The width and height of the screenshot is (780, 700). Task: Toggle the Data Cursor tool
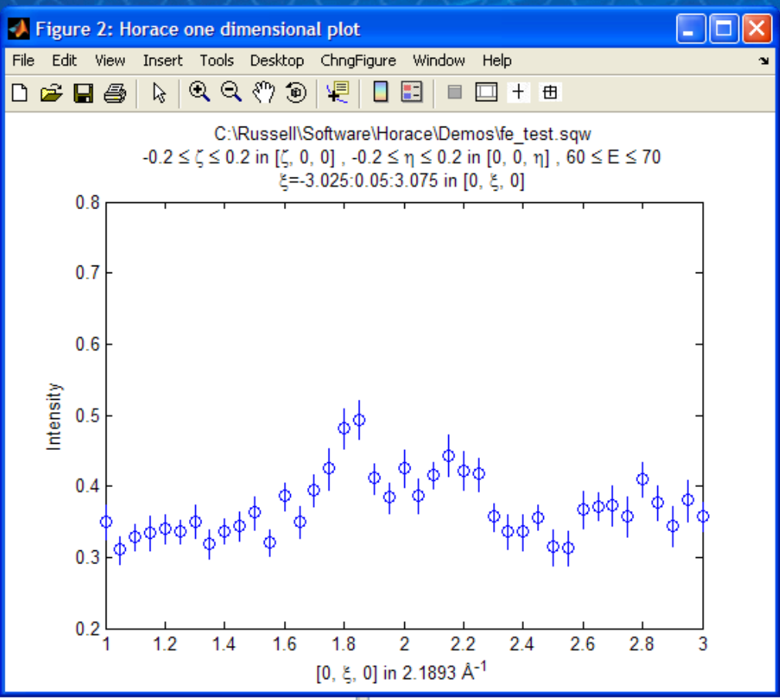(x=338, y=93)
